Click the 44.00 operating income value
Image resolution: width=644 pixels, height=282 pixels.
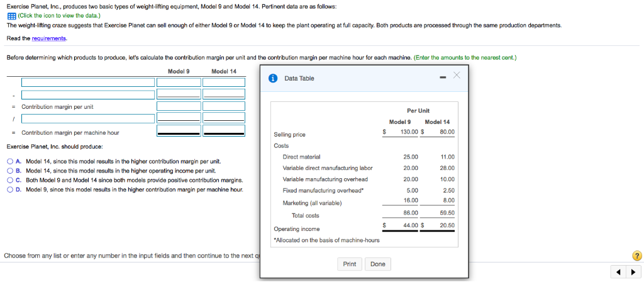click(411, 225)
